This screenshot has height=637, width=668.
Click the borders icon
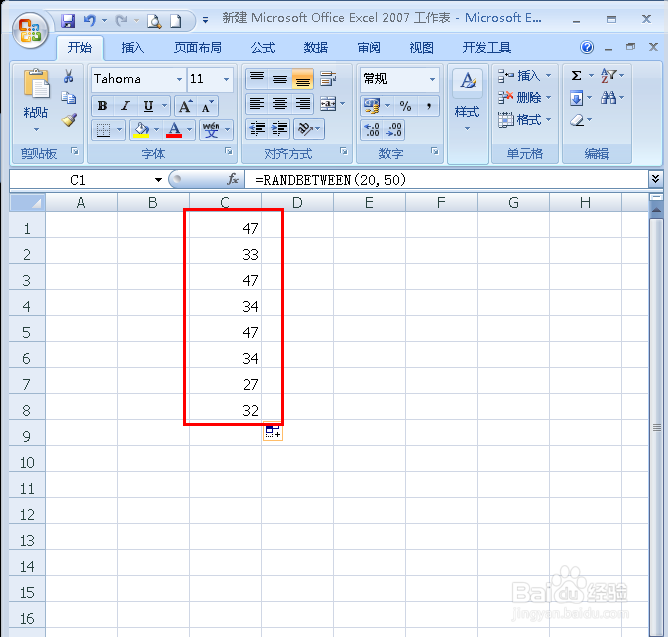click(103, 130)
